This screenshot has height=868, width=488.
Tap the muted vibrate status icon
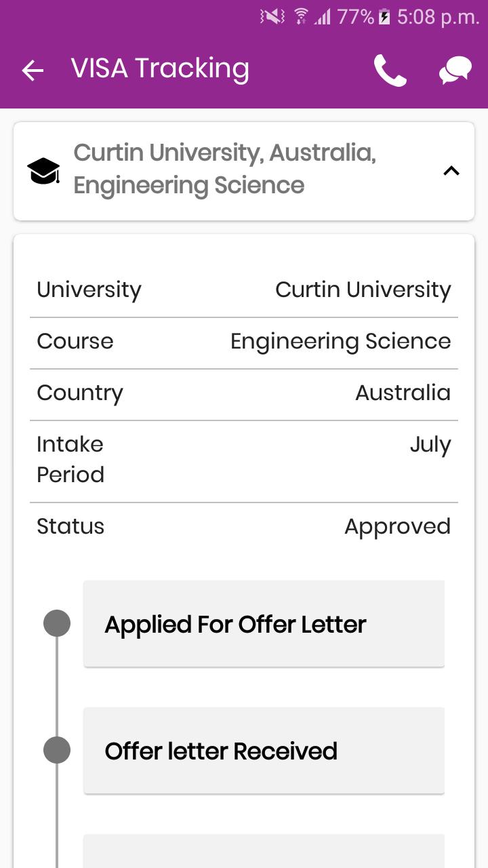tap(272, 17)
